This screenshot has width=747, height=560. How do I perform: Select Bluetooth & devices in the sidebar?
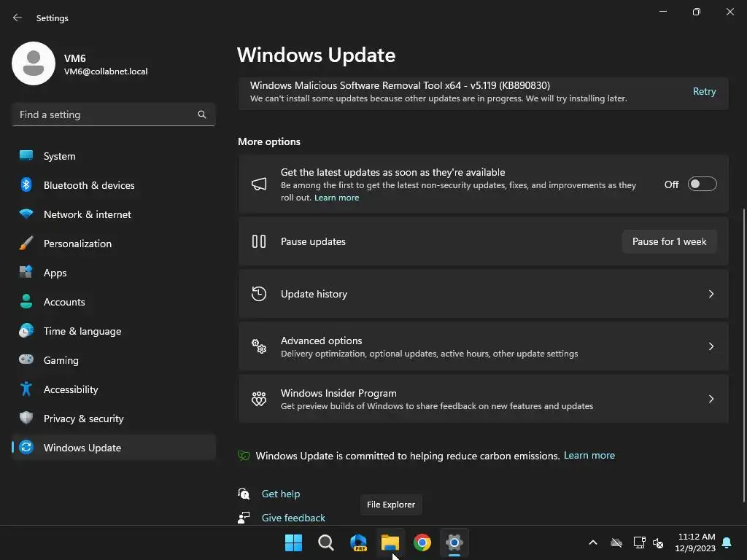point(114,184)
